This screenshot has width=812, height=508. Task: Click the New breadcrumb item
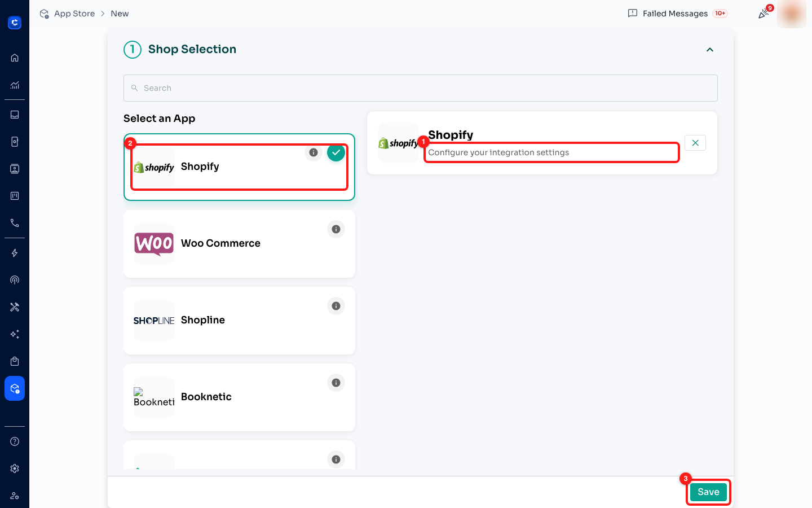(120, 14)
